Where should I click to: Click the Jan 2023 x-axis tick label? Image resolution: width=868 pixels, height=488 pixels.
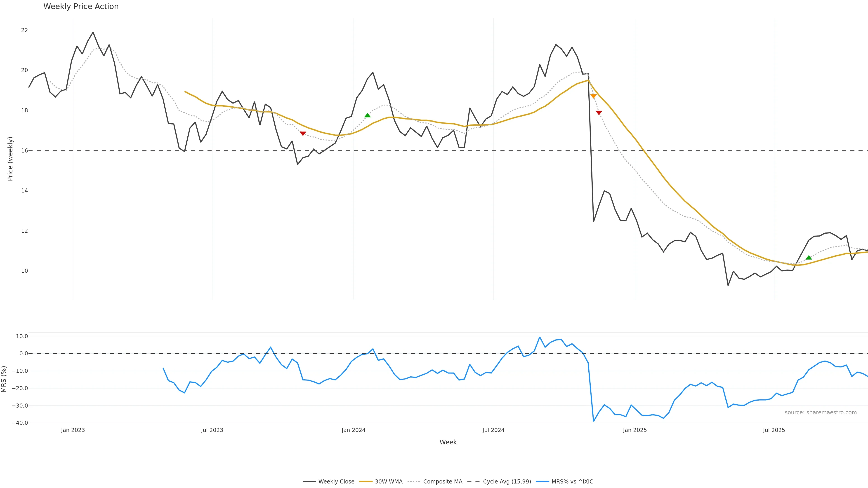(73, 430)
